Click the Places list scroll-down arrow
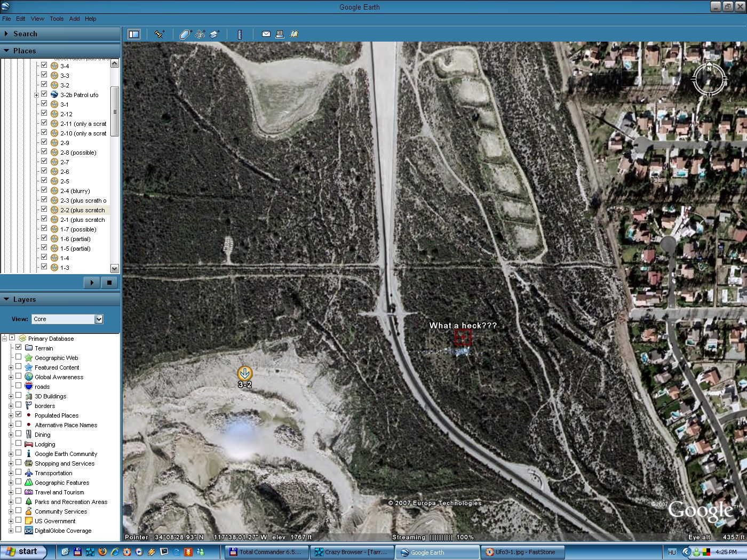 pyautogui.click(x=115, y=268)
